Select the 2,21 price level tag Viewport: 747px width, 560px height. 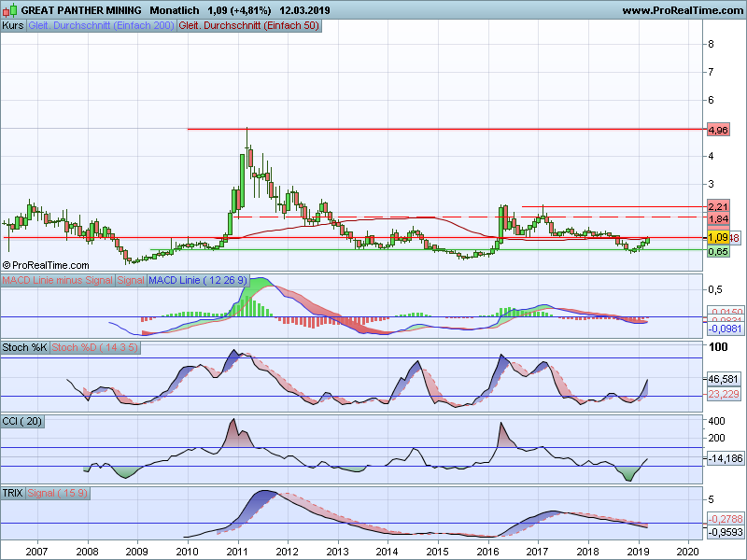(x=718, y=206)
